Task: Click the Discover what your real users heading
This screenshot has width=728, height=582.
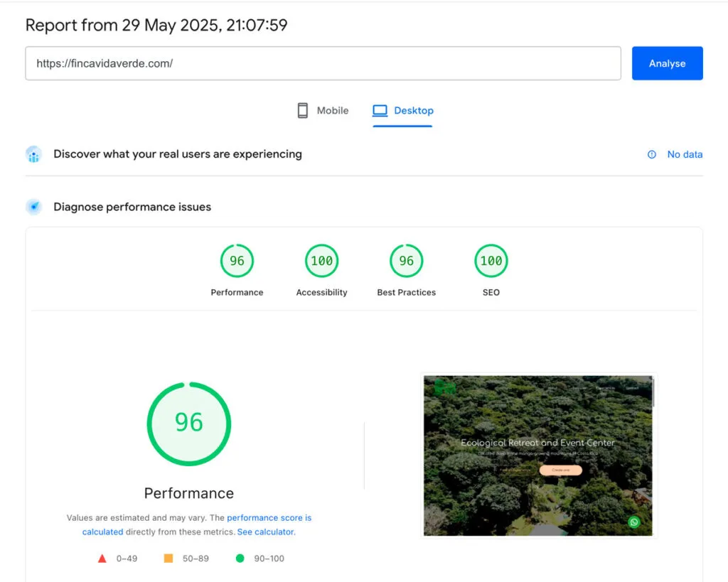Action: tap(177, 154)
